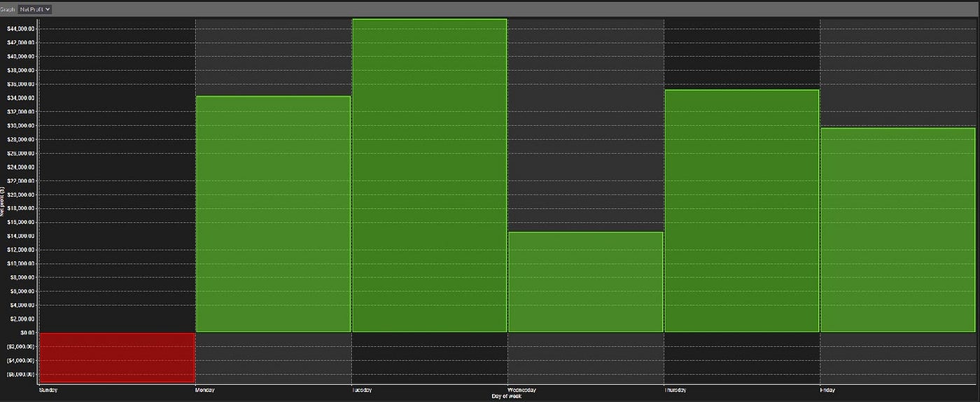
Task: Click the 'Day of week' axis title
Action: (507, 396)
